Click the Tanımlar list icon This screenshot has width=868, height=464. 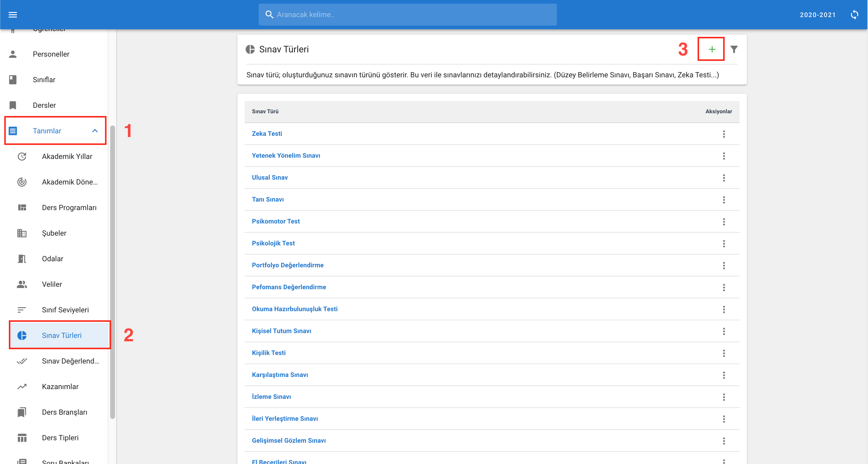(x=13, y=131)
